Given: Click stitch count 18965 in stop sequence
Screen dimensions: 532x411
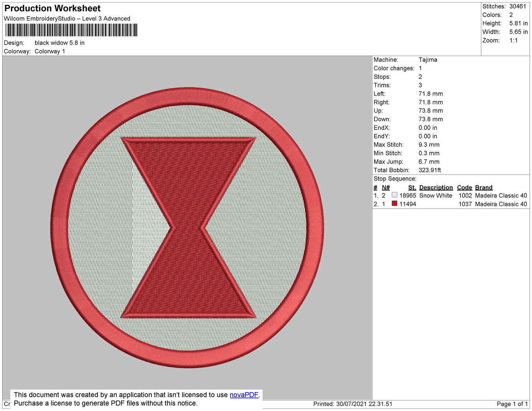Looking at the screenshot, I should pyautogui.click(x=408, y=196).
